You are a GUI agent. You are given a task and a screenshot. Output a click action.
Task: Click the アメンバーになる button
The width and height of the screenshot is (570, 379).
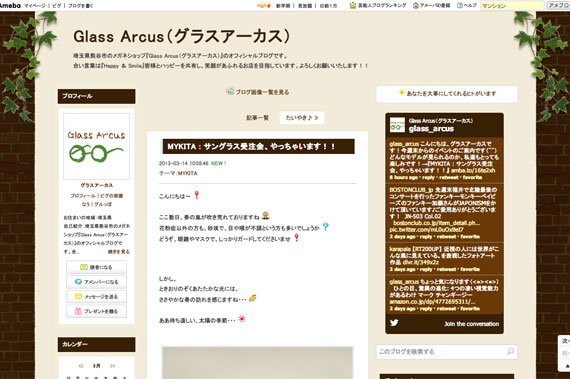[x=96, y=282]
